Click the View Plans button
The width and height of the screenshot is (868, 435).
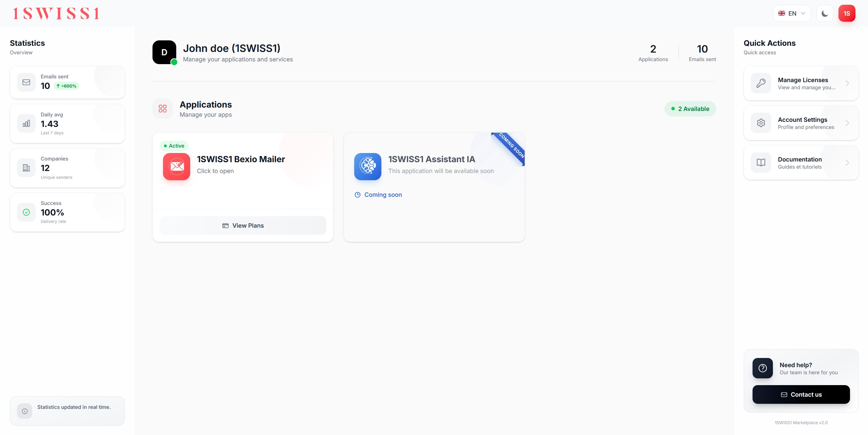pyautogui.click(x=243, y=226)
